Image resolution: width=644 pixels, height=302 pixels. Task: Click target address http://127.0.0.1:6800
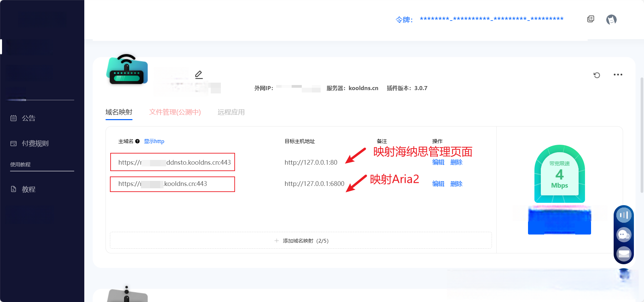(314, 184)
